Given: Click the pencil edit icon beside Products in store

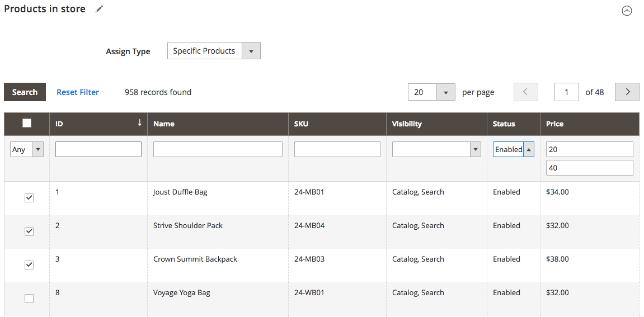Looking at the screenshot, I should [100, 9].
